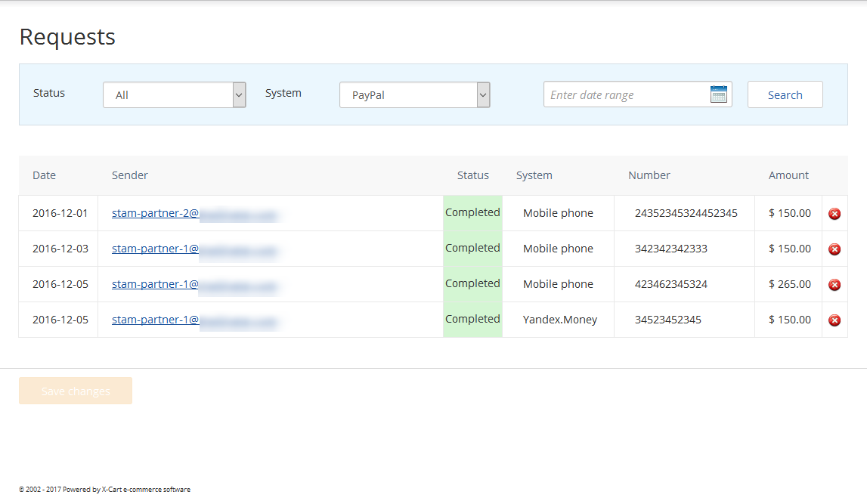The image size is (867, 504).
Task: Open the stam-partner-2 sender link
Action: (155, 213)
